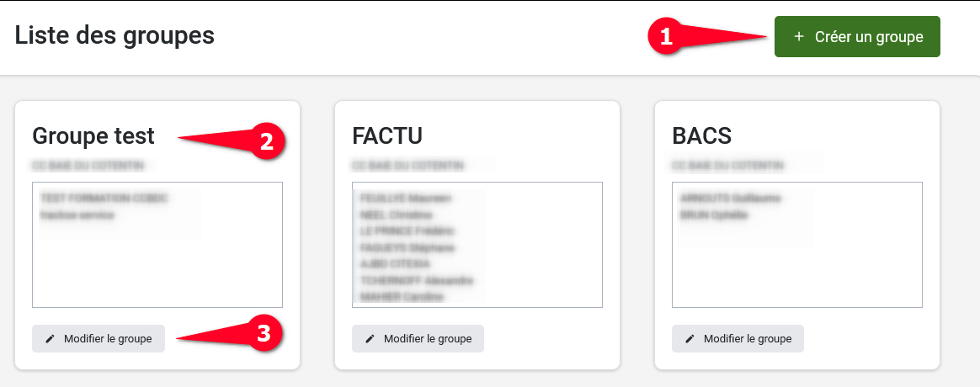Click the red annotation badge numbered 2
Image resolution: width=980 pixels, height=387 pixels.
(x=266, y=142)
